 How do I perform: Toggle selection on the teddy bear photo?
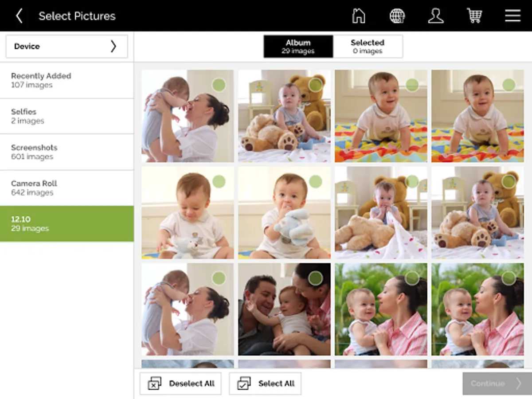(x=315, y=84)
